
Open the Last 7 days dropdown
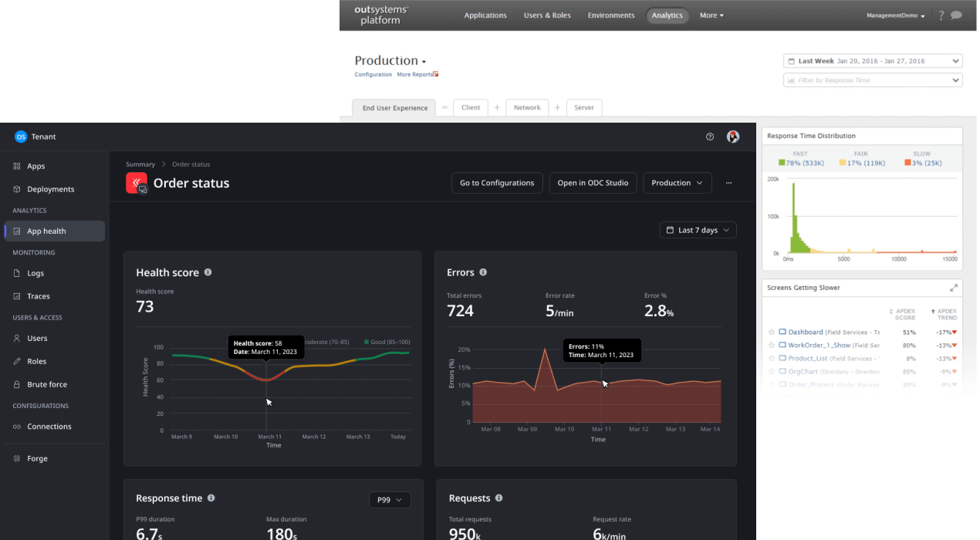click(x=698, y=230)
